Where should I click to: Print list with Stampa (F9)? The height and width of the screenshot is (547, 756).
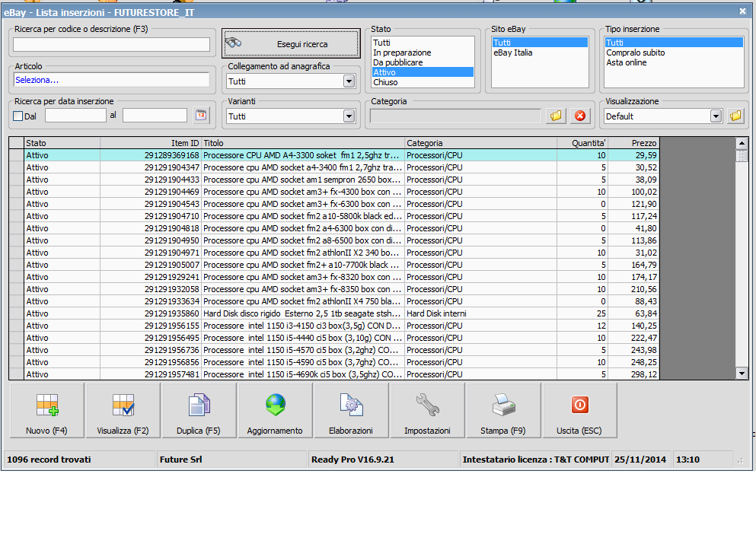click(x=503, y=411)
